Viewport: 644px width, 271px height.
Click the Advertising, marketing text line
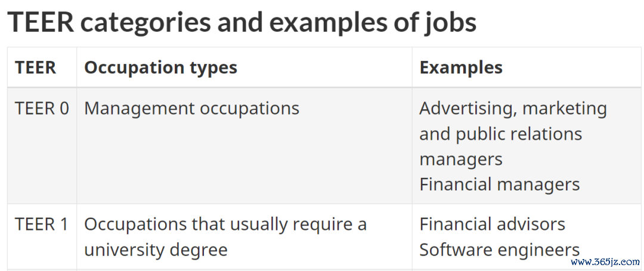point(513,109)
